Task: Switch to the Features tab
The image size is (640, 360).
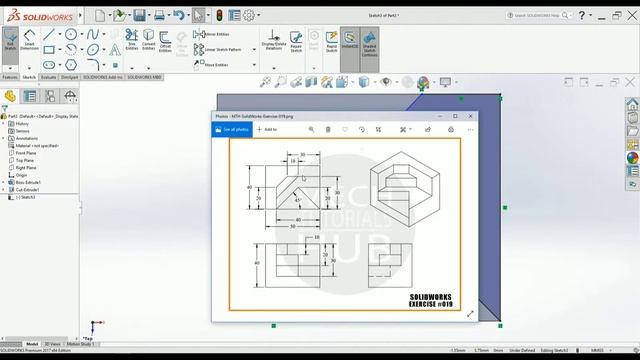Action: pyautogui.click(x=10, y=77)
